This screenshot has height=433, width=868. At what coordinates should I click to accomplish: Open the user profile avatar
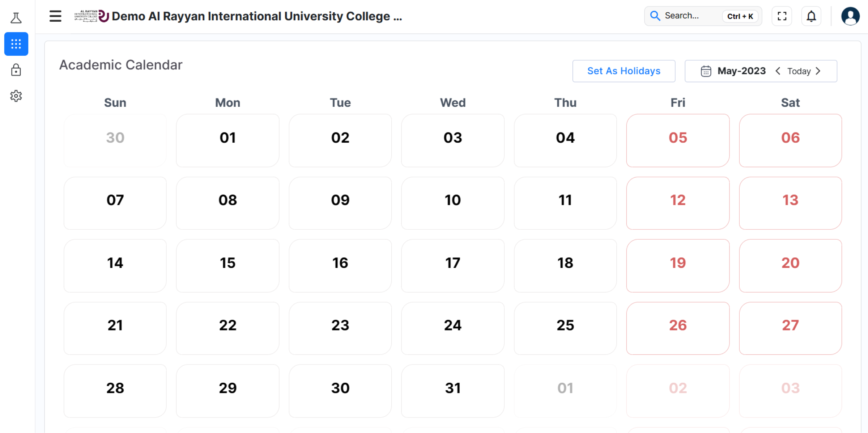click(850, 16)
